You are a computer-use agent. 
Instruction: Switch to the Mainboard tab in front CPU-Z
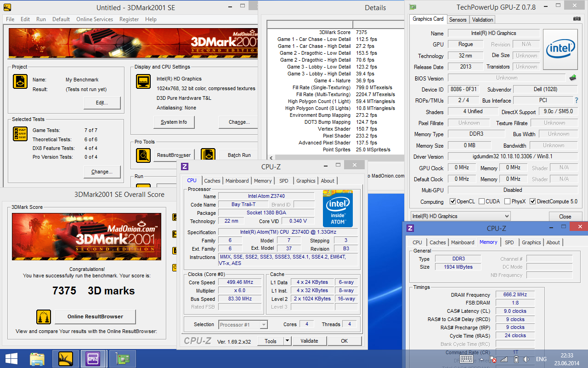coord(237,181)
